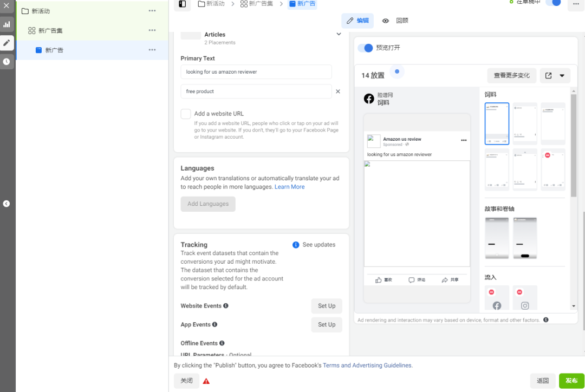
Task: Edit the 'free product' primary text field
Action: (256, 92)
